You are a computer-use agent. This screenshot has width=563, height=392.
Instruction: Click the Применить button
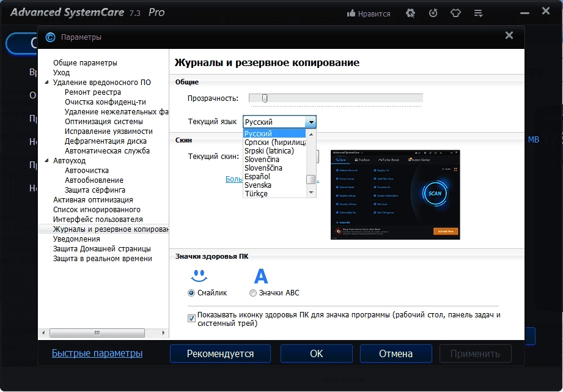click(475, 354)
